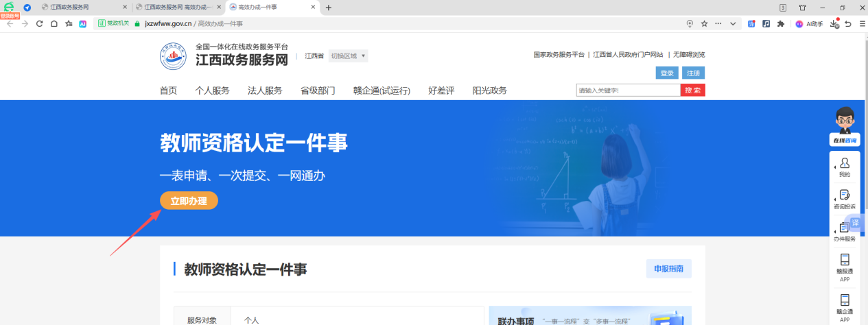Click the 登录 login button
This screenshot has height=325, width=868.
666,73
